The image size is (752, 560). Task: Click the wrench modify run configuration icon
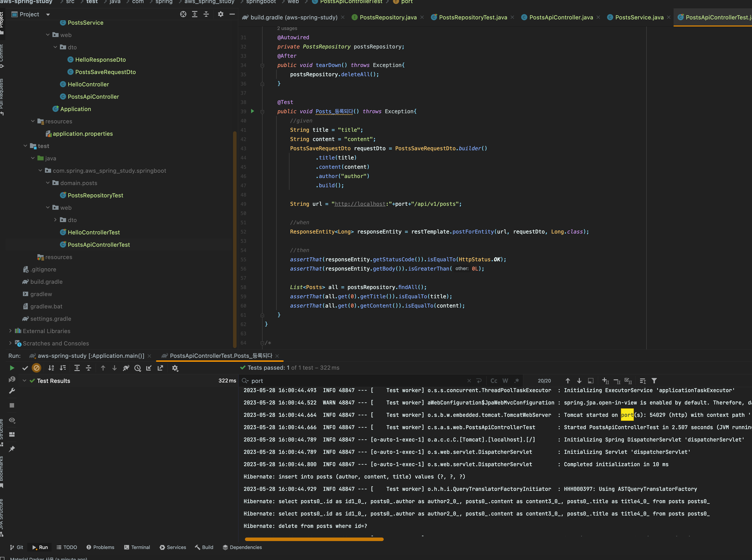(12, 391)
